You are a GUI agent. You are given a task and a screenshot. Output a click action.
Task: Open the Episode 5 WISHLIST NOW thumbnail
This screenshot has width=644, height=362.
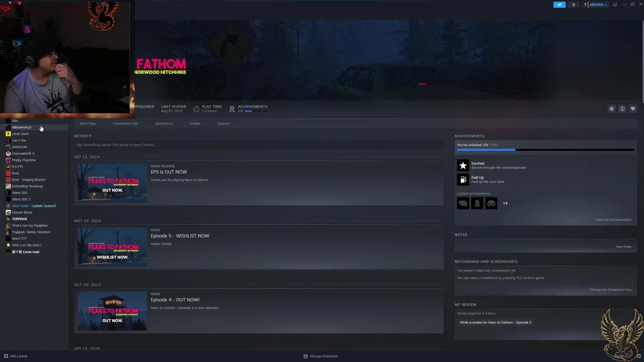click(x=112, y=247)
